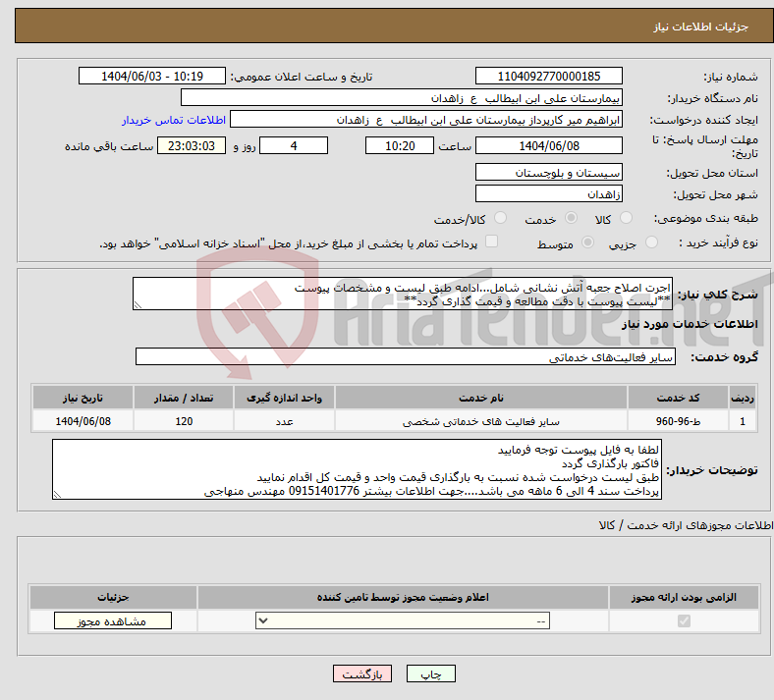774x700 pixels.
Task: Click the چاپ print button
Action: coord(431,673)
